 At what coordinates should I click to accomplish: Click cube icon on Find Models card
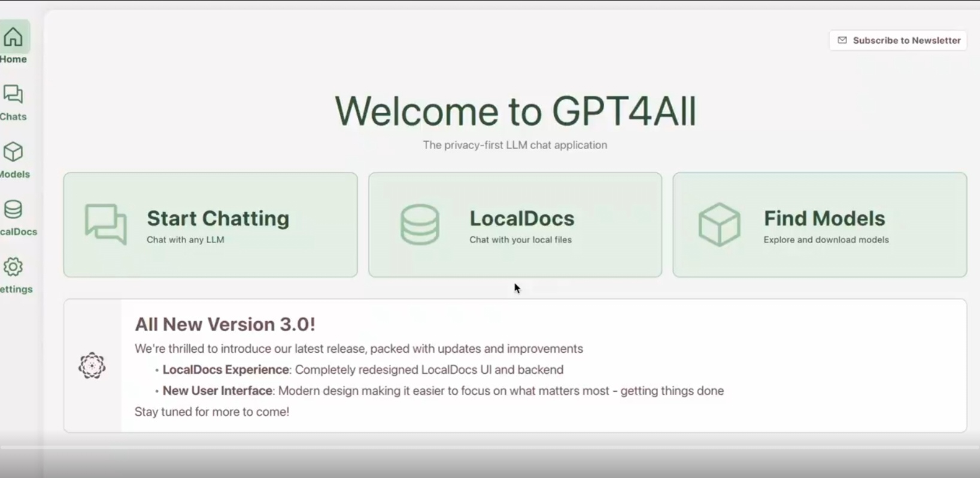[x=720, y=225]
